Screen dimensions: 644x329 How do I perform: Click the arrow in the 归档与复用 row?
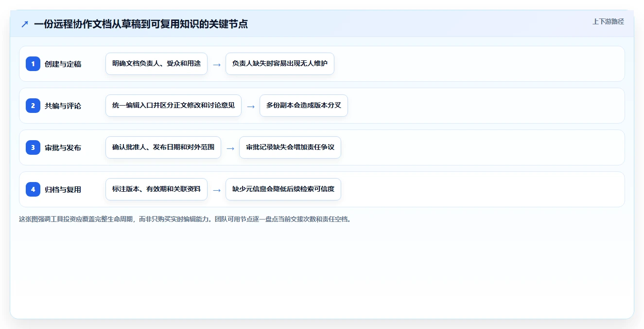[217, 190]
